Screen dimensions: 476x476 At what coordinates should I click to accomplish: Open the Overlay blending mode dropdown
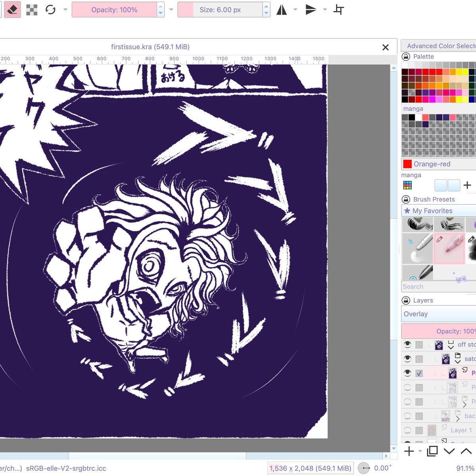click(439, 314)
